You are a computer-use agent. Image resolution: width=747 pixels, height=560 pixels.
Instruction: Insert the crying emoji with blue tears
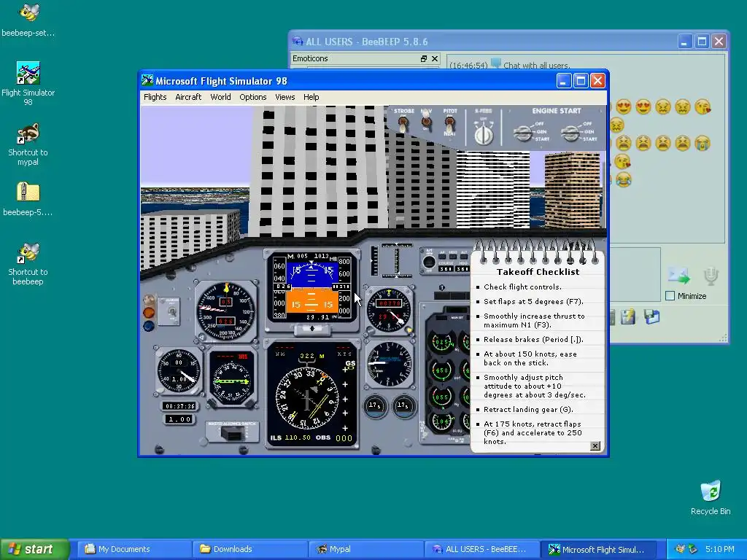[702, 143]
